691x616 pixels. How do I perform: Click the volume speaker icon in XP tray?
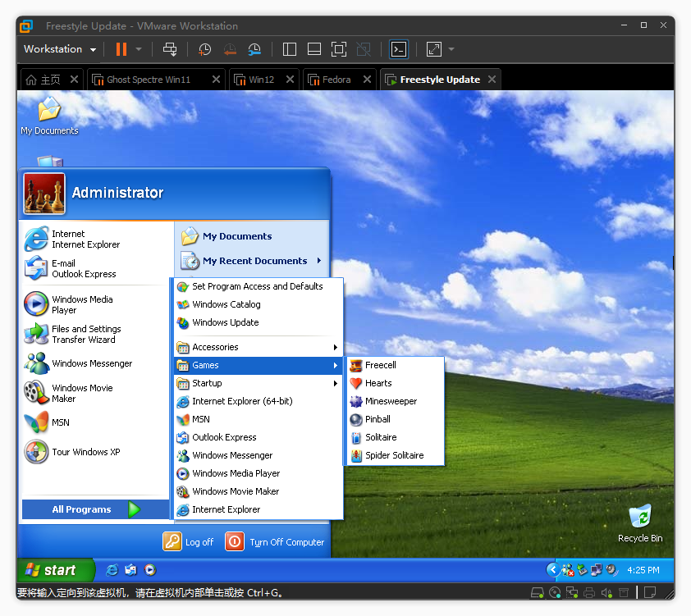[611, 569]
